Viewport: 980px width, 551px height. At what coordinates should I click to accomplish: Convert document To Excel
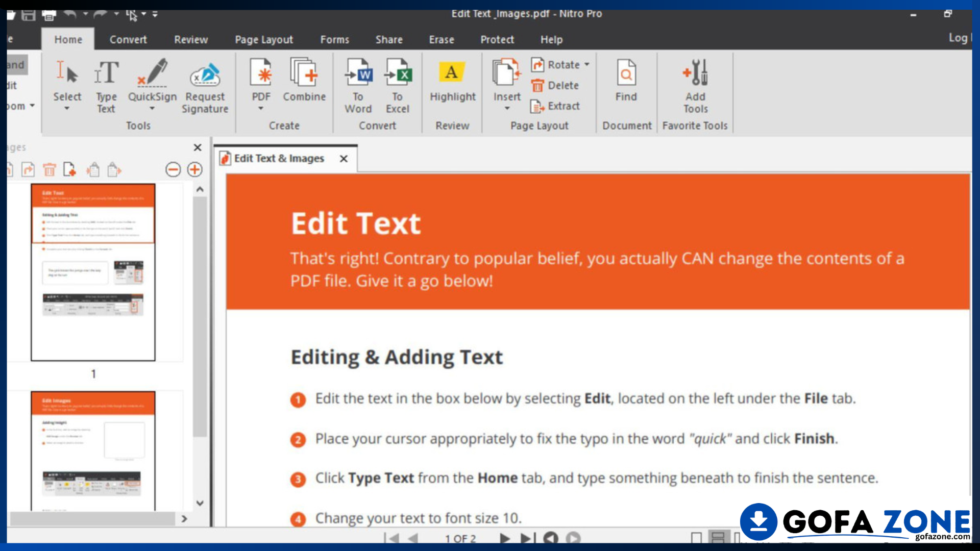[398, 86]
